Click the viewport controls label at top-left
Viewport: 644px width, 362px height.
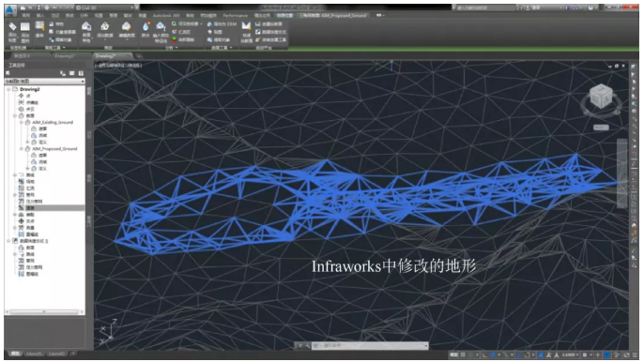pyautogui.click(x=118, y=66)
